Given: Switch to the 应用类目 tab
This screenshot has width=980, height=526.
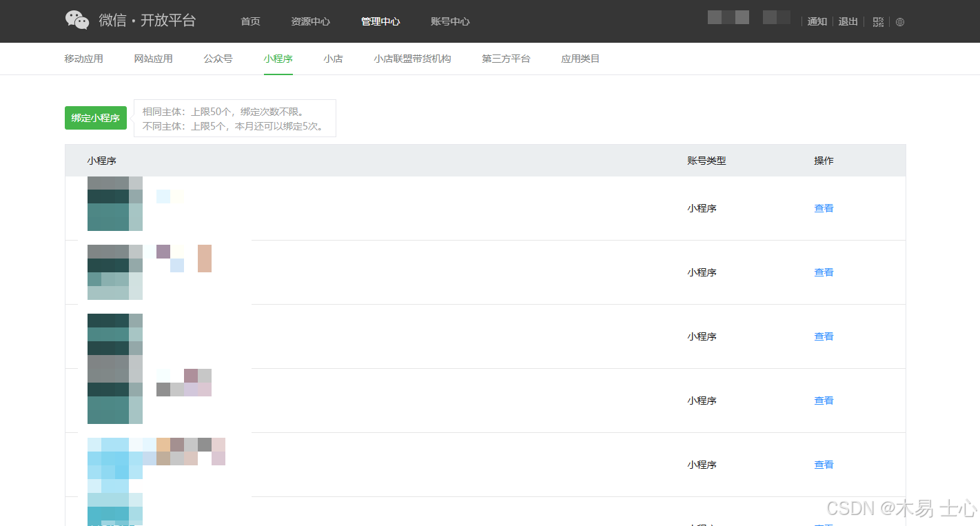Looking at the screenshot, I should coord(580,59).
